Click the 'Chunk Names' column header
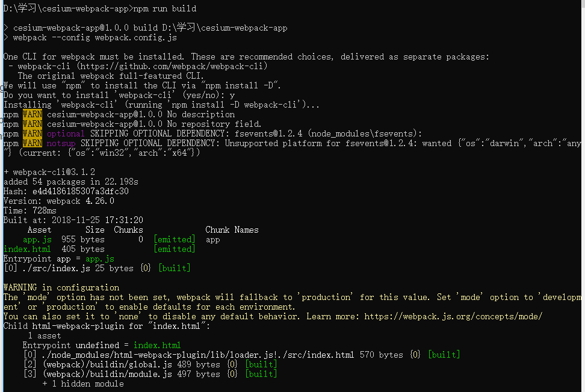The width and height of the screenshot is (585, 392). click(x=232, y=230)
